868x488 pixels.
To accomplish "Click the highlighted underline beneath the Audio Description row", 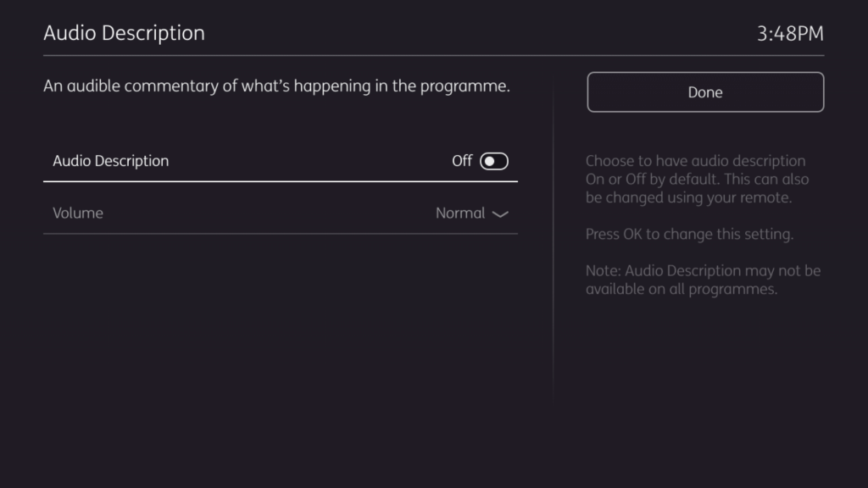I will (x=280, y=181).
